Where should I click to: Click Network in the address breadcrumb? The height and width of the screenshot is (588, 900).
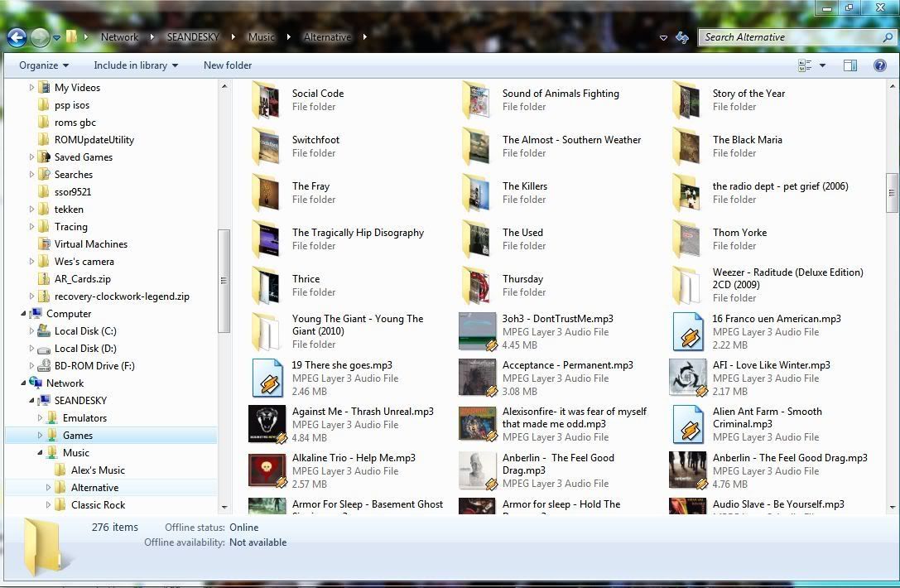pyautogui.click(x=119, y=37)
